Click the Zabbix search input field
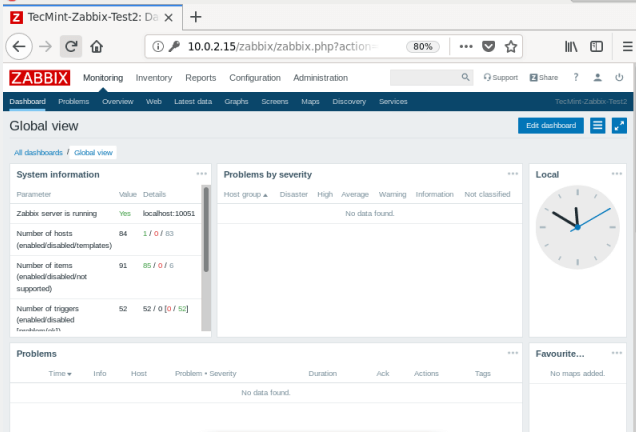Viewport: 636px width, 432px height. coord(424,78)
